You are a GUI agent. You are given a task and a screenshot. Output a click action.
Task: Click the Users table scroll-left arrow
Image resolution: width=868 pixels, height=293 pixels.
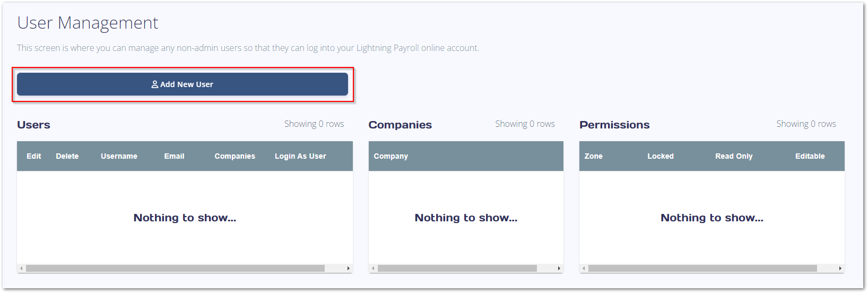pos(21,269)
